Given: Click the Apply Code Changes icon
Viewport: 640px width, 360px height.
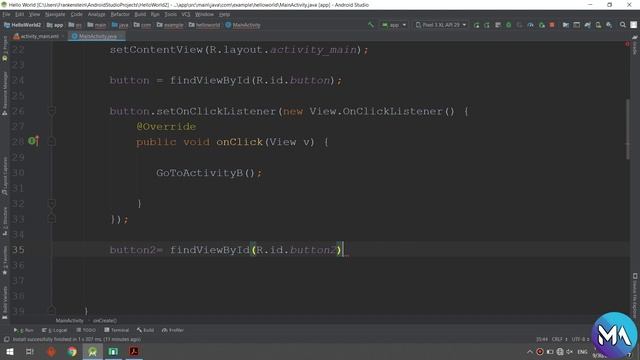Looking at the screenshot, I should pyautogui.click(x=498, y=25).
